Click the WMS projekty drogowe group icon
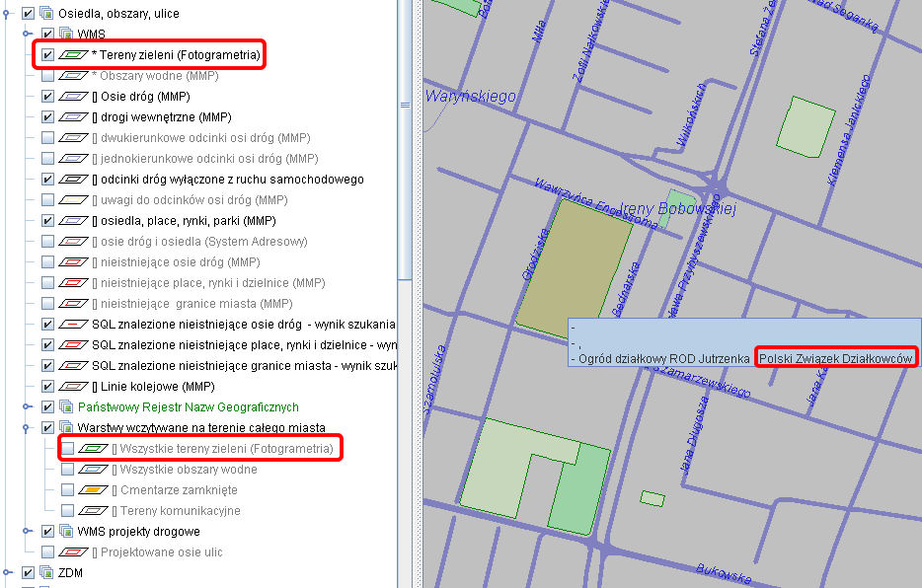 [67, 532]
